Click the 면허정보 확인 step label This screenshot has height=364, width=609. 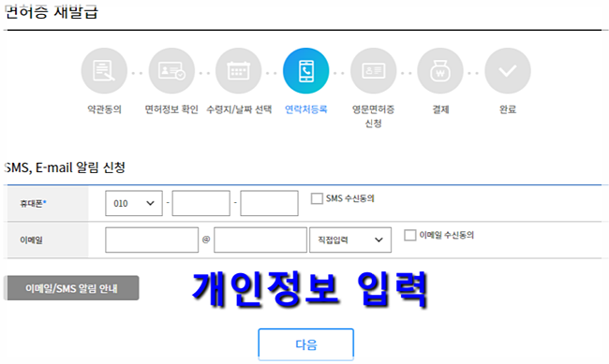click(171, 109)
